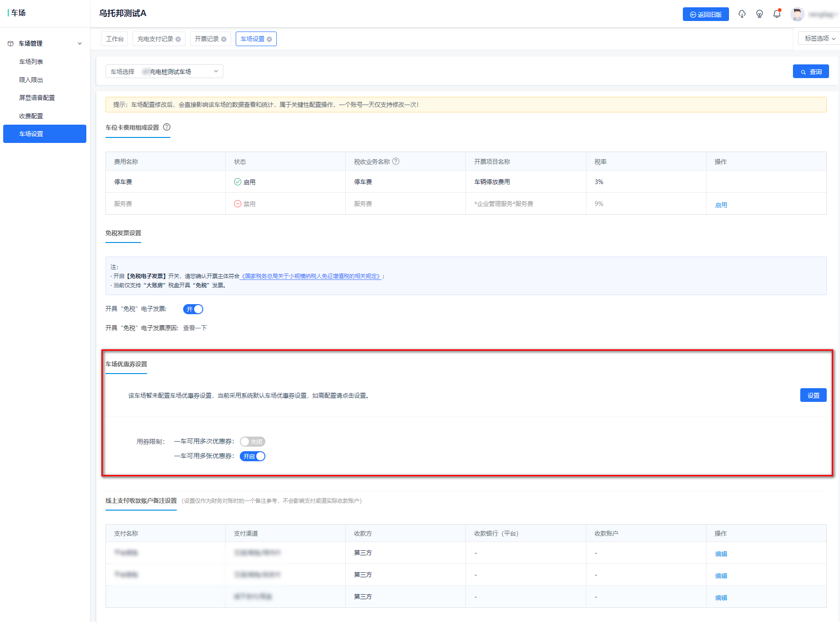Click the download cloud icon in header
Image resolution: width=840 pixels, height=622 pixels.
pos(742,14)
